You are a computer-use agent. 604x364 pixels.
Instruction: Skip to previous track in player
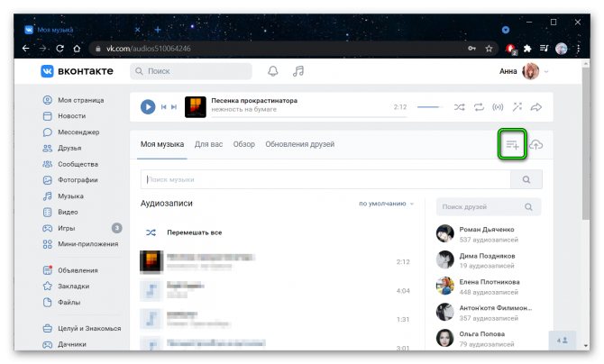coord(164,107)
